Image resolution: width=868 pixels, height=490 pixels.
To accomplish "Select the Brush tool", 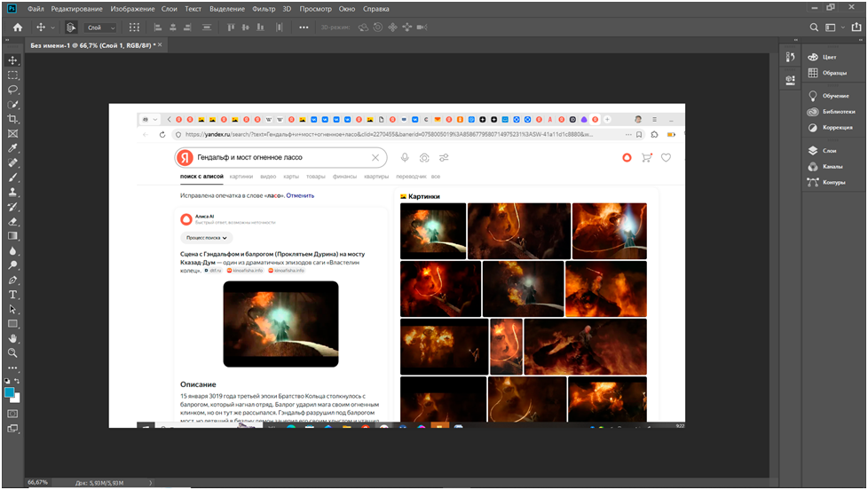I will tap(12, 178).
